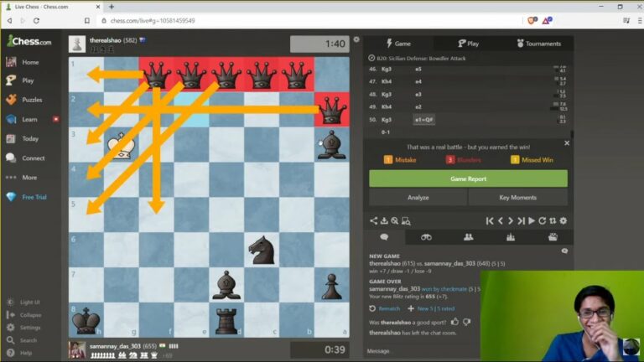Click the Analyze button
This screenshot has width=644, height=362.
click(x=418, y=198)
